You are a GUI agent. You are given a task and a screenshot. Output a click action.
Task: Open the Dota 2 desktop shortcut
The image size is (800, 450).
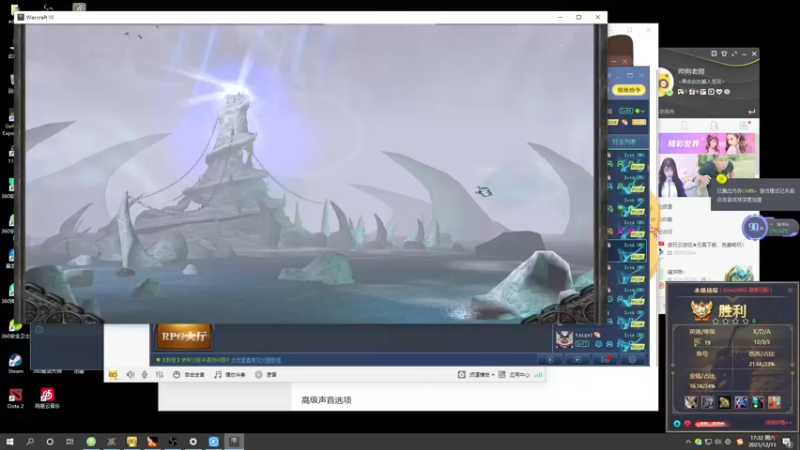point(15,398)
